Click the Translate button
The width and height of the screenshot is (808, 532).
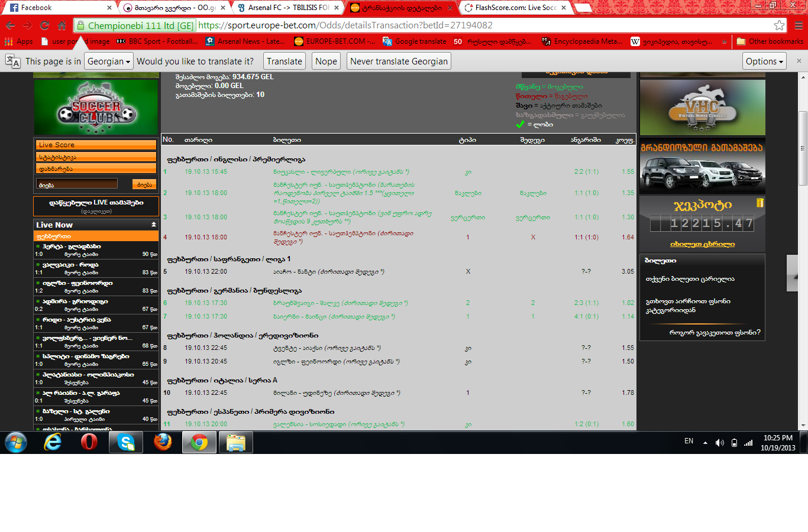pyautogui.click(x=284, y=61)
